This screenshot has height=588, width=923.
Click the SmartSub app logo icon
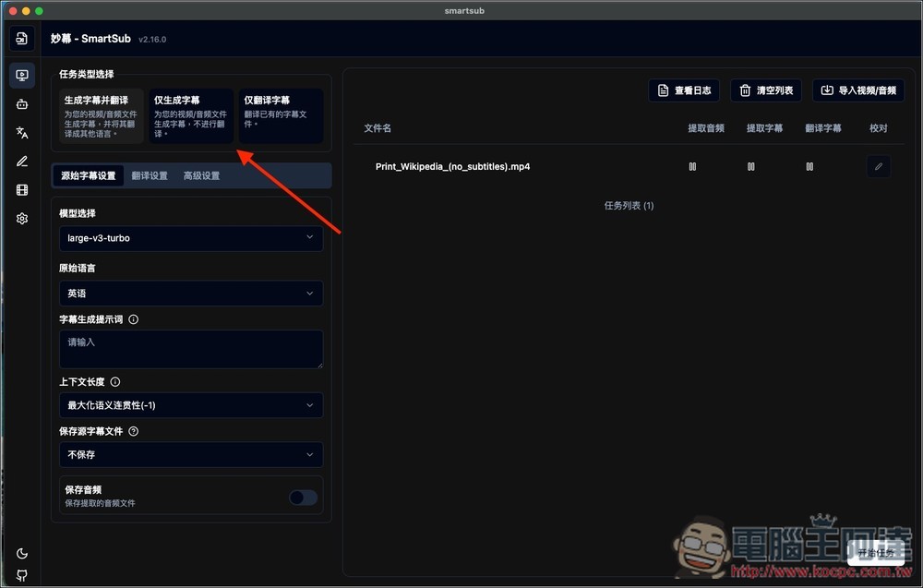pos(22,39)
